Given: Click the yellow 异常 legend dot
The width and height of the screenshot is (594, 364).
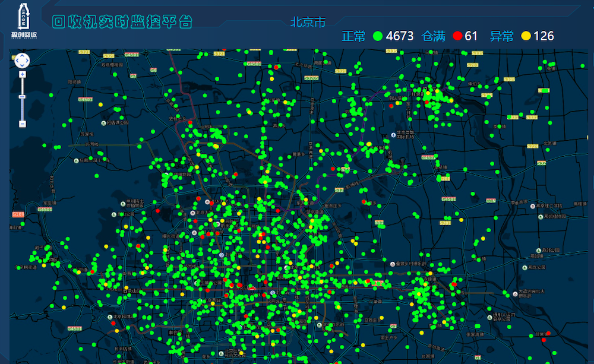Looking at the screenshot, I should pyautogui.click(x=526, y=36).
